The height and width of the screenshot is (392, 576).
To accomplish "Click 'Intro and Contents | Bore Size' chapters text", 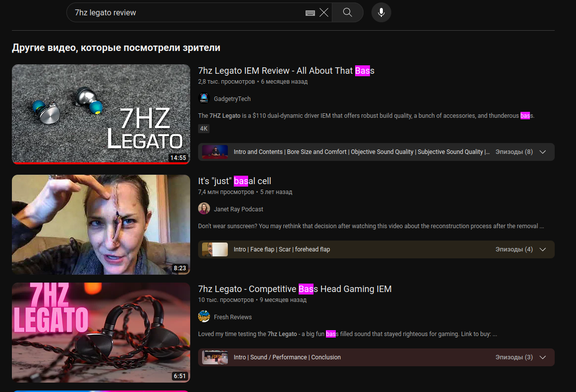I will point(362,152).
